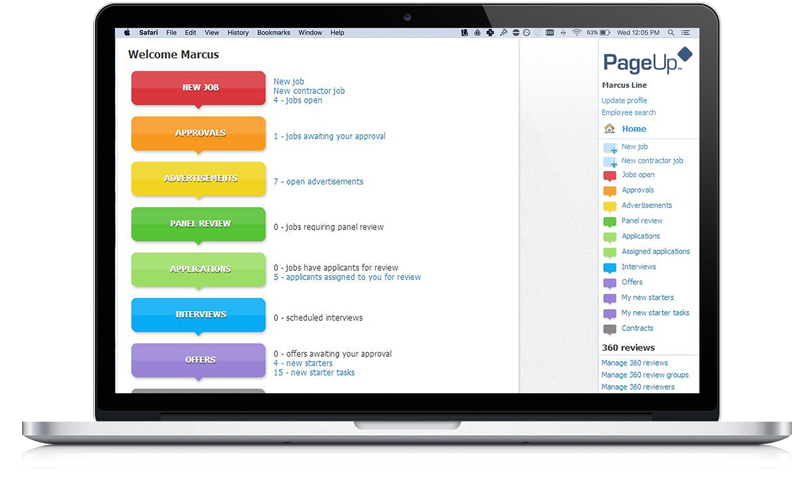812x480 pixels.
Task: Click the blue Interviews icon in sidebar
Action: pyautogui.click(x=610, y=268)
